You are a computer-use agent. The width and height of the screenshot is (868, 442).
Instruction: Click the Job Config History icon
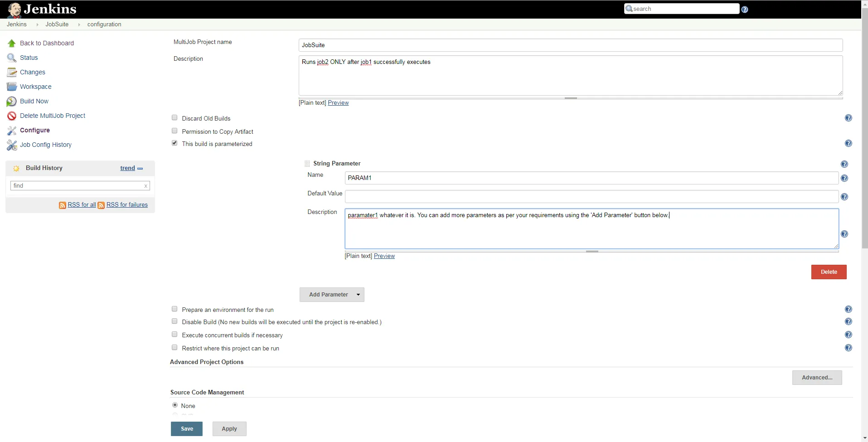pos(12,145)
